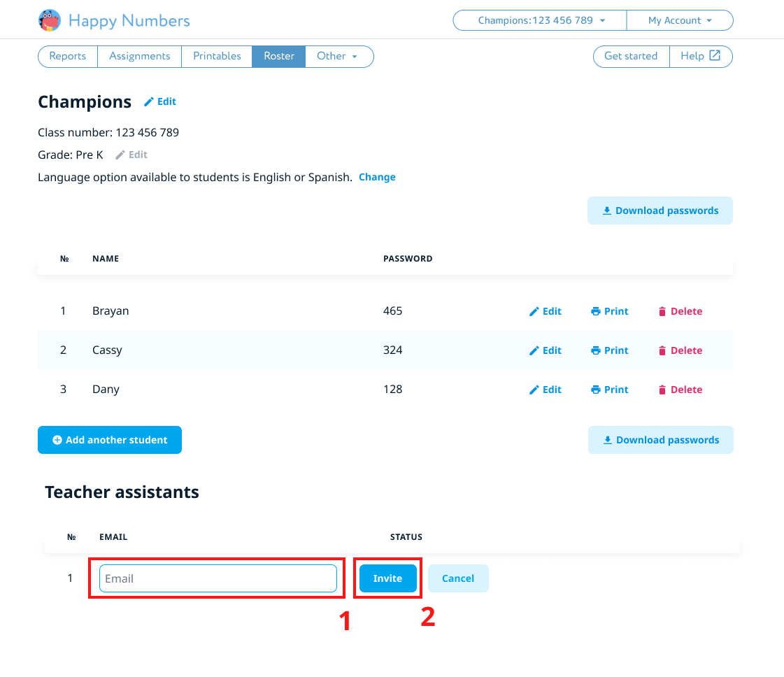This screenshot has height=677, width=784.
Task: Go to the Assignments tab
Action: 140,56
